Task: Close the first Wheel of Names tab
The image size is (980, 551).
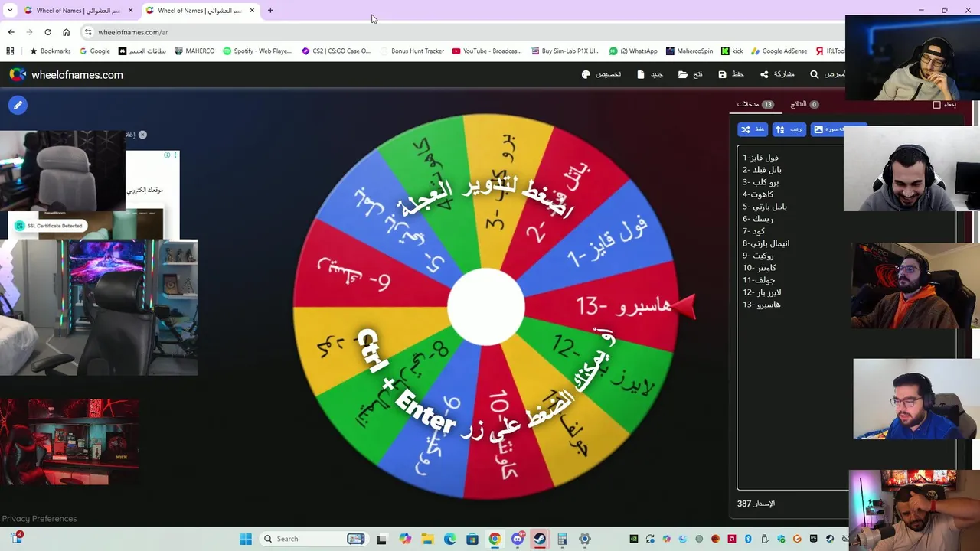Action: tap(130, 11)
